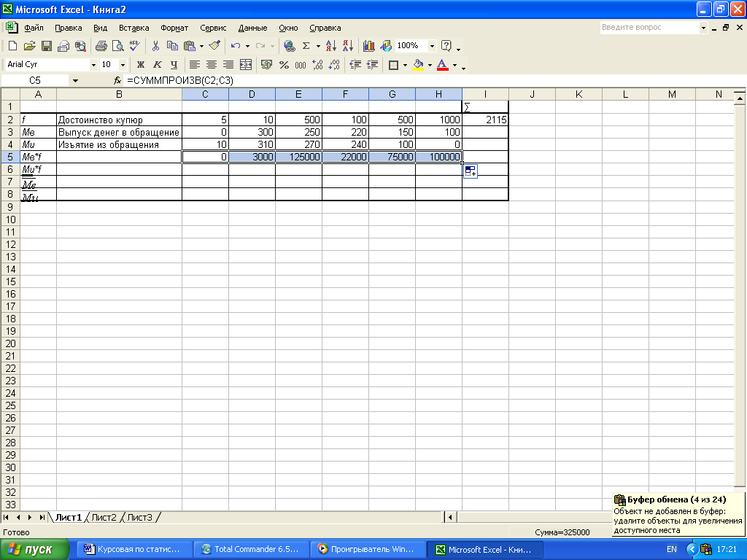Image resolution: width=747 pixels, height=560 pixels.
Task: Expand the Name Box dropdown arrow
Action: [x=75, y=80]
